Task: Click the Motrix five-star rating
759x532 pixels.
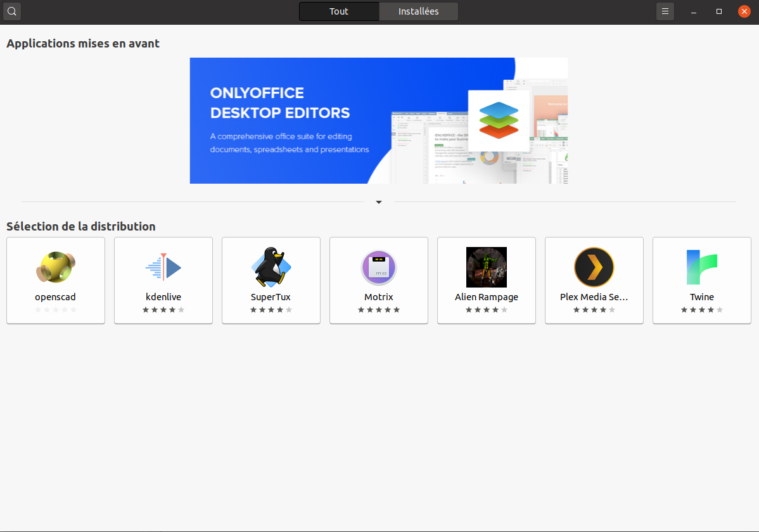Action: (x=379, y=310)
